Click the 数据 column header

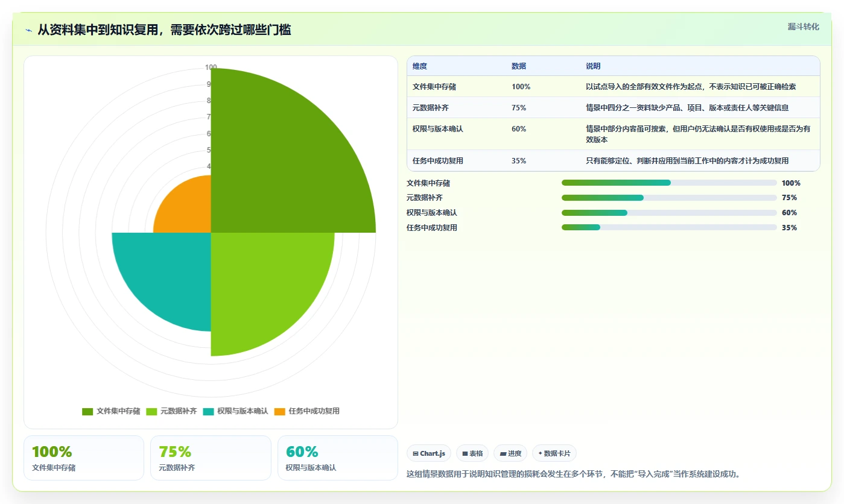tap(519, 66)
